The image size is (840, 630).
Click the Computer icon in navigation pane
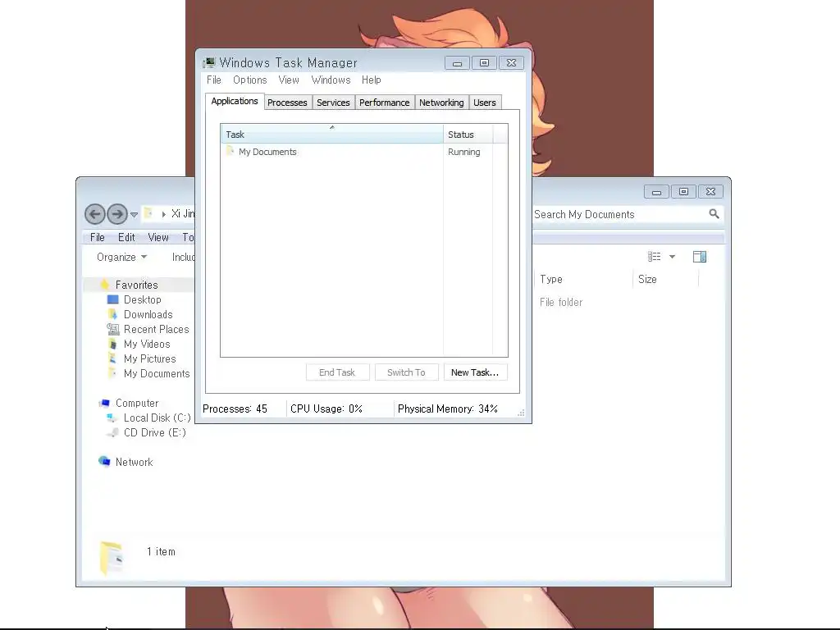(x=104, y=403)
